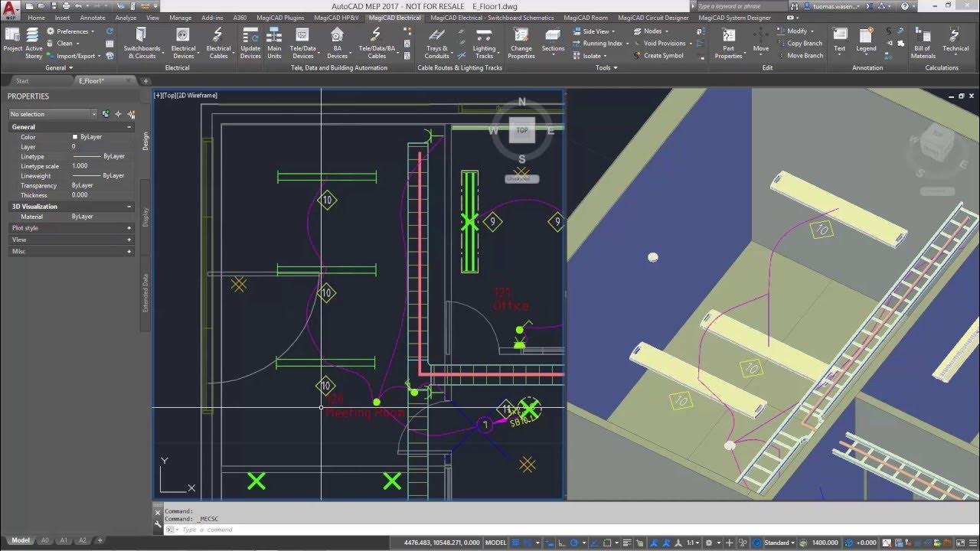Image resolution: width=980 pixels, height=551 pixels.
Task: Expand the Tools panel flyout
Action: [606, 67]
